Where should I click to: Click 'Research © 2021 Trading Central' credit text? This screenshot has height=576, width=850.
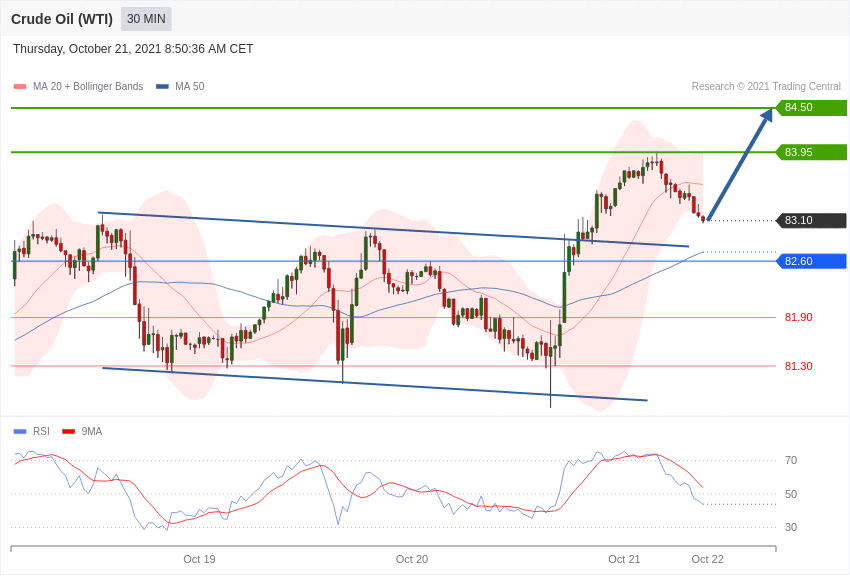(766, 87)
